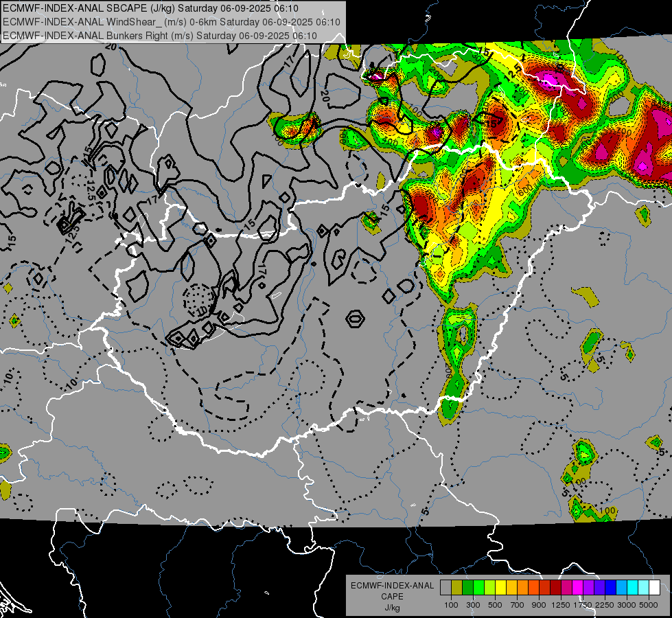Click the legend value 5000

[649, 605]
